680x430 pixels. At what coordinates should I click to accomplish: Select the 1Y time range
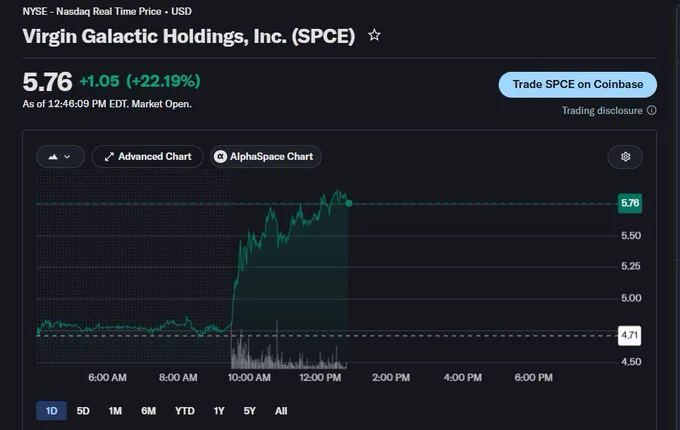[219, 410]
